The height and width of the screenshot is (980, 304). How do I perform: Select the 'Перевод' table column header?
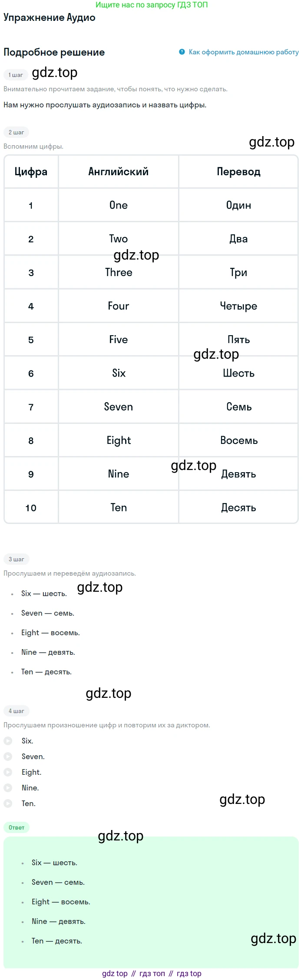(238, 172)
